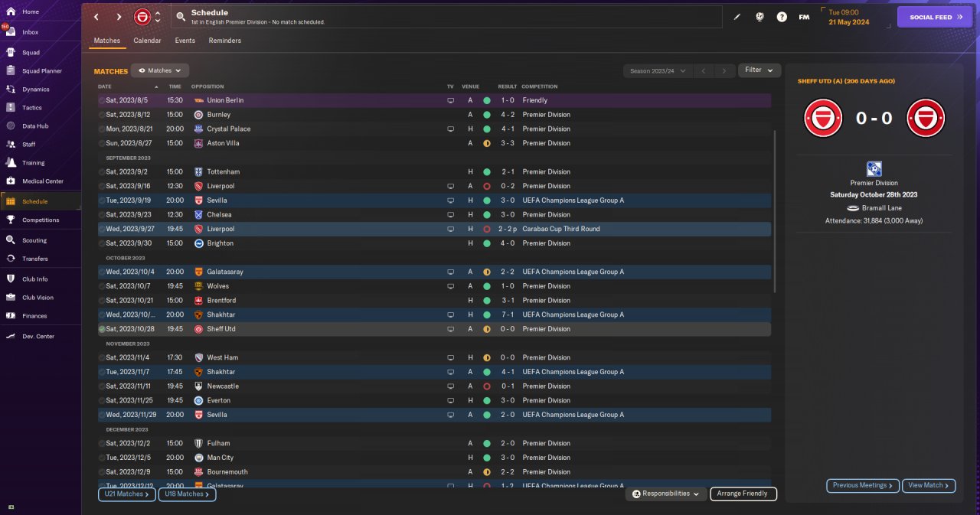980x515 pixels.
Task: Click the search magnifier icon
Action: (x=180, y=17)
